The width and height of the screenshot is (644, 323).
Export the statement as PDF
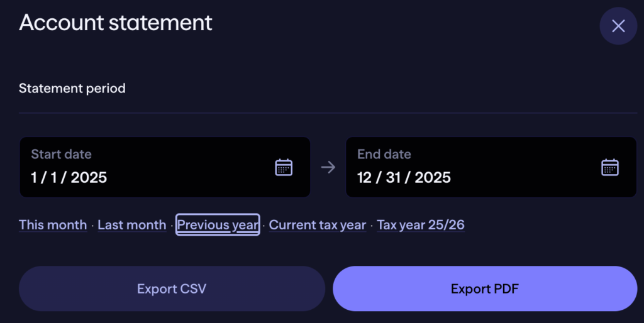click(484, 289)
